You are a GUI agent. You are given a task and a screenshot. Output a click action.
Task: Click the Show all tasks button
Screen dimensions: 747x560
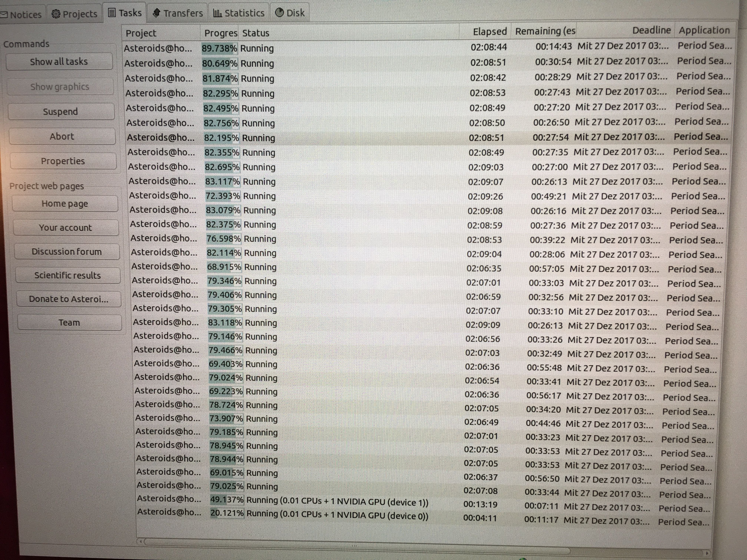(x=59, y=61)
